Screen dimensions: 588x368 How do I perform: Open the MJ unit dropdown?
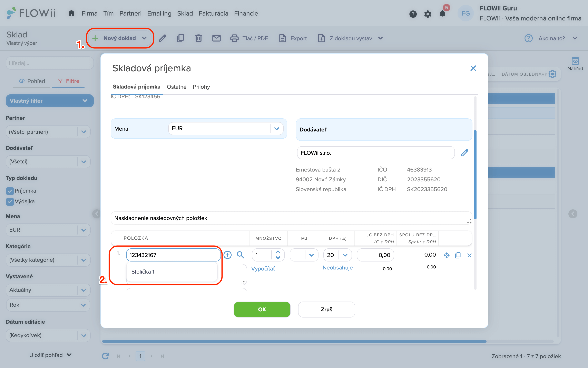click(304, 255)
